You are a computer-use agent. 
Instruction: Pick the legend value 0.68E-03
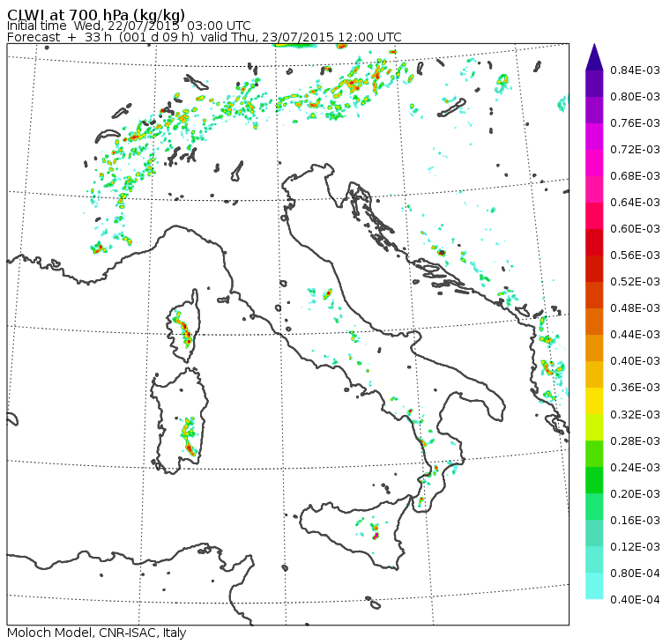pos(635,176)
